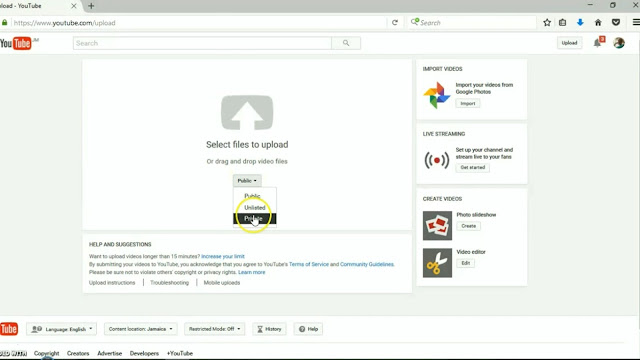Open Firefox downloads arrow
This screenshot has width=640, height=360.
[580, 23]
